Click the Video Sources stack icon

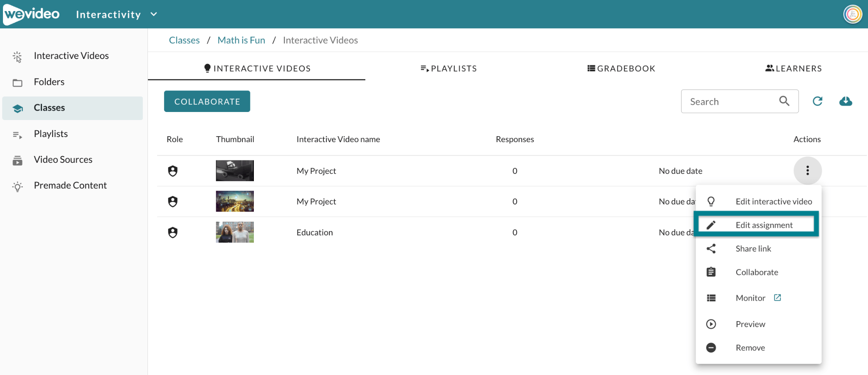[17, 160]
